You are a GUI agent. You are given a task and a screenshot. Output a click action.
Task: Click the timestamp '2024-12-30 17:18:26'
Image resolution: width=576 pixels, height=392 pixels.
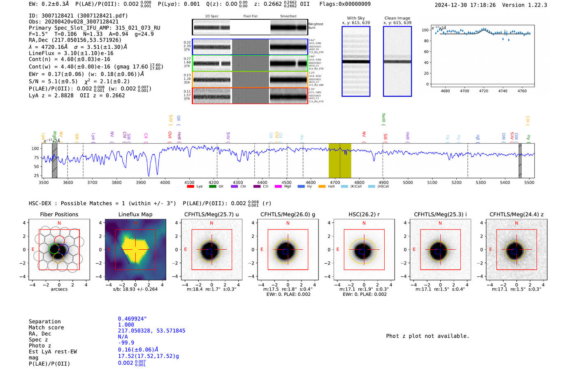coord(465,5)
